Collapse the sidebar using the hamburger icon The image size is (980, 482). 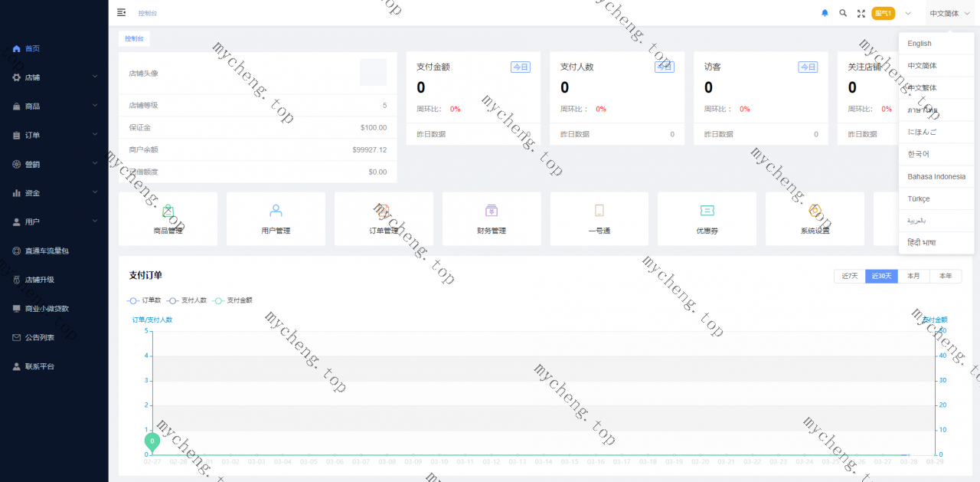(122, 12)
